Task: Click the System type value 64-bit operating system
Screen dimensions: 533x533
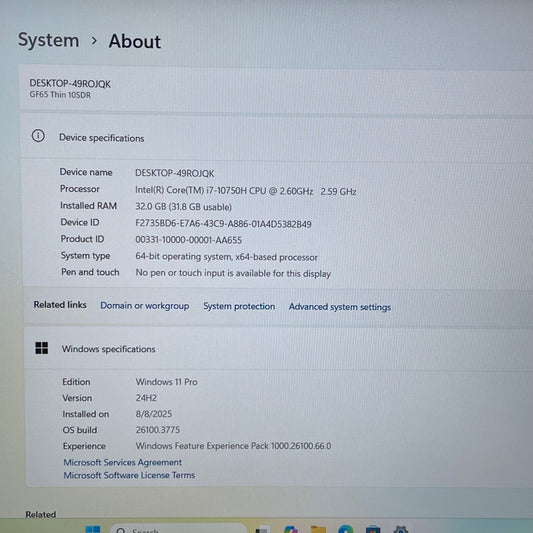Action: (x=226, y=257)
